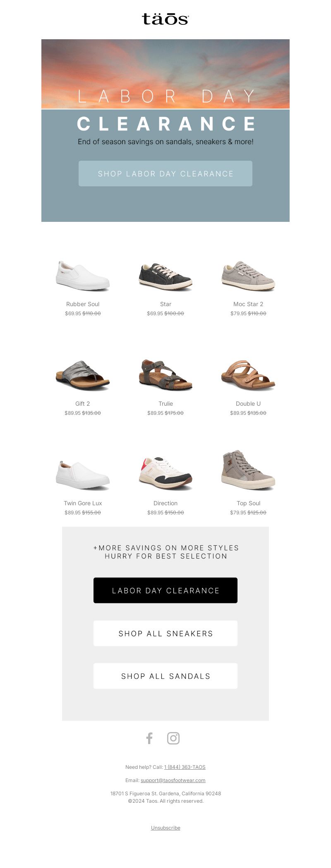
Task: Open the Facebook icon link
Action: [149, 738]
